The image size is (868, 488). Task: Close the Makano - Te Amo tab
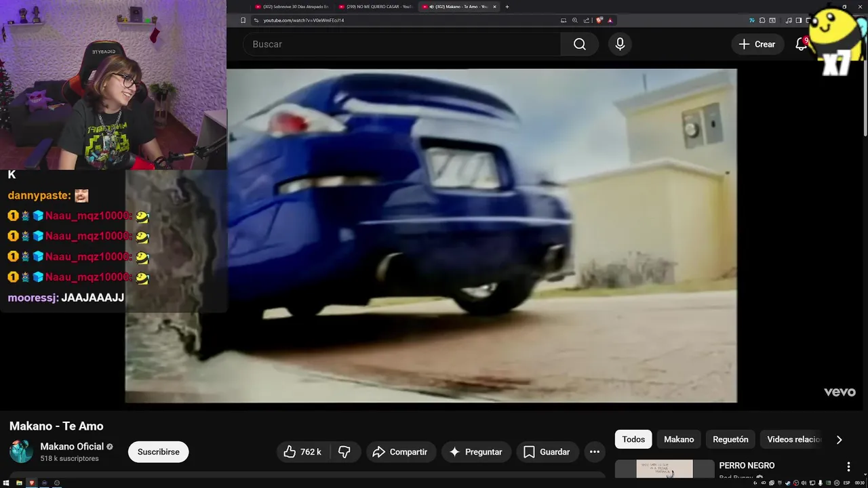pyautogui.click(x=494, y=7)
